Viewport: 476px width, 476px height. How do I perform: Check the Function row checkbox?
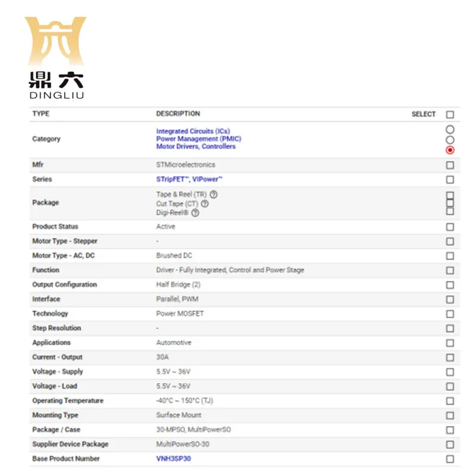[x=450, y=271]
